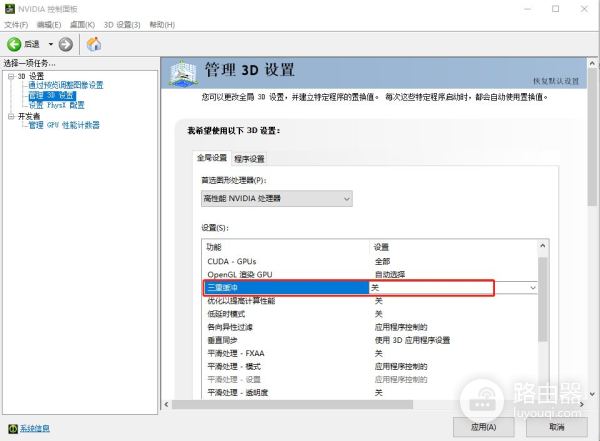Click the system information NVIDIA icon
Image resolution: width=600 pixels, height=441 pixels.
[x=13, y=428]
